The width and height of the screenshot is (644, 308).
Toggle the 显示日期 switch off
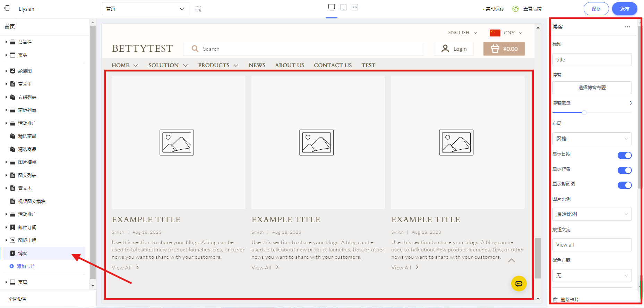click(x=624, y=155)
